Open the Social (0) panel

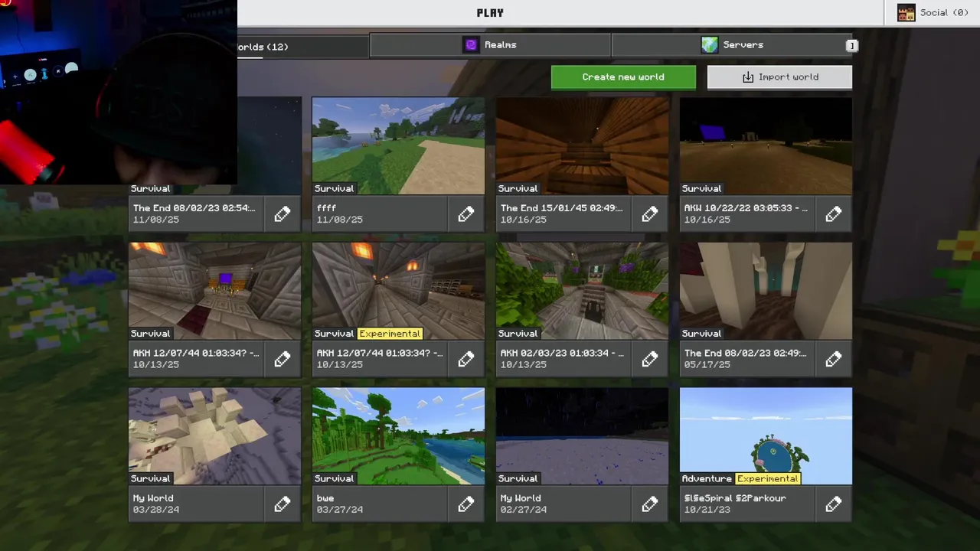933,12
